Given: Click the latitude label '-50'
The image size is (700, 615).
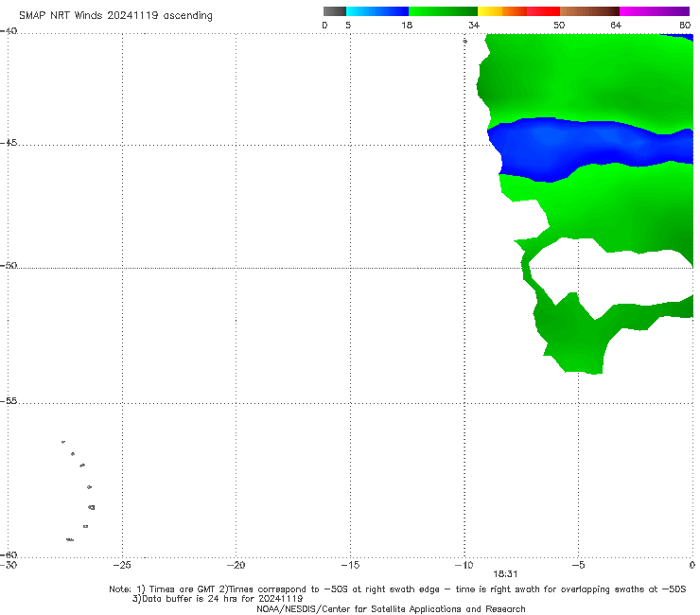Looking at the screenshot, I should pos(9,265).
